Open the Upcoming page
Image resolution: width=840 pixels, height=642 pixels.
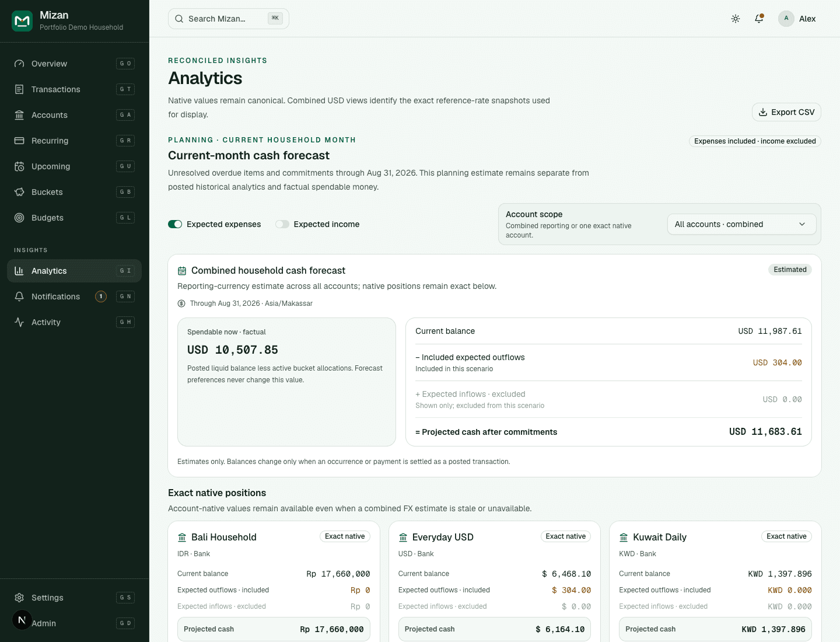coord(74,166)
